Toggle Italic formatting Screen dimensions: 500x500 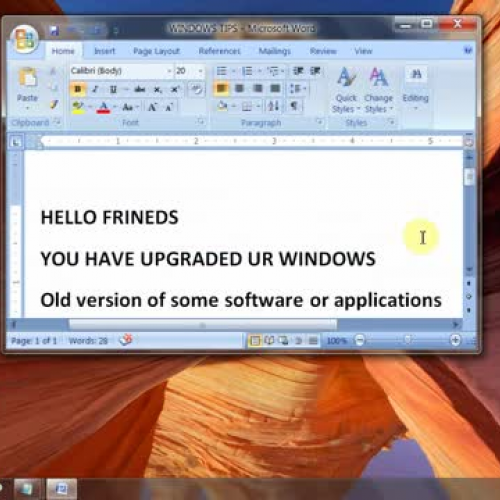pos(95,89)
